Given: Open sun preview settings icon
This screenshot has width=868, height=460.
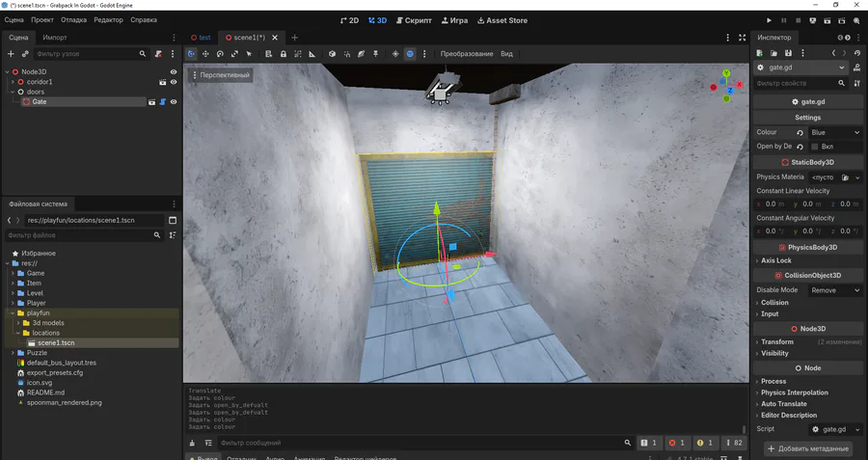Looking at the screenshot, I should [x=395, y=54].
